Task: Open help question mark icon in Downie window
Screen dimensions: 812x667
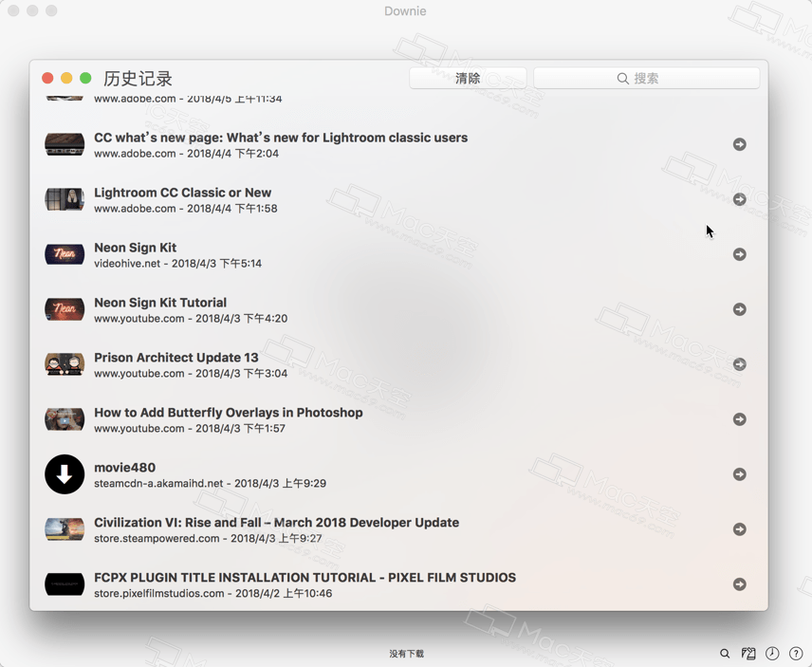Action: (796, 654)
